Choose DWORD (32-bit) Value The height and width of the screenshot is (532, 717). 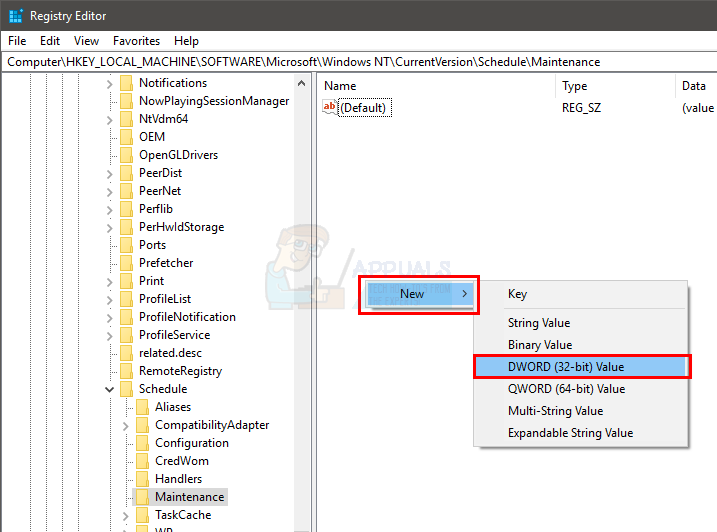pos(581,367)
